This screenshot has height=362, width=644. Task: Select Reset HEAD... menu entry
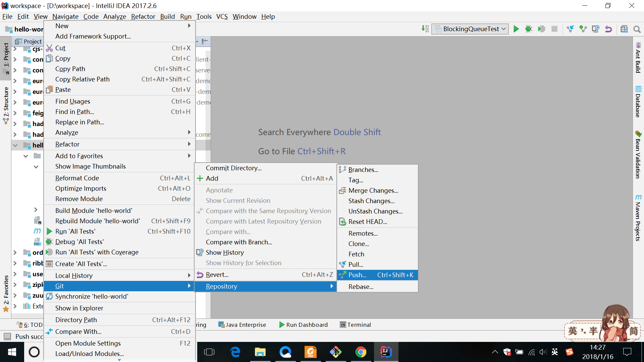tap(377, 222)
